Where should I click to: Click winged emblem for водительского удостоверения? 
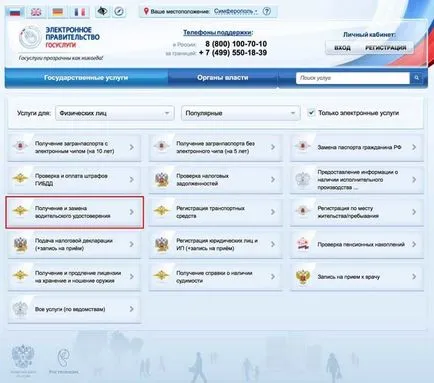(20, 211)
